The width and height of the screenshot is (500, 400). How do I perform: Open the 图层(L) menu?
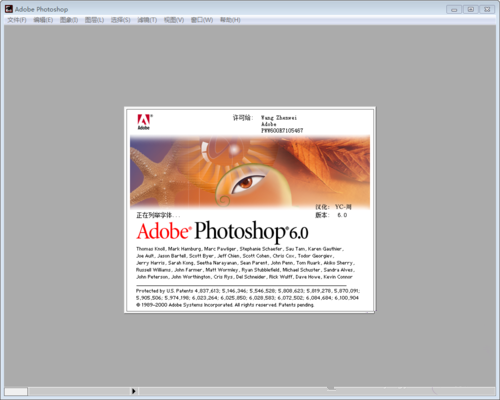(x=94, y=20)
